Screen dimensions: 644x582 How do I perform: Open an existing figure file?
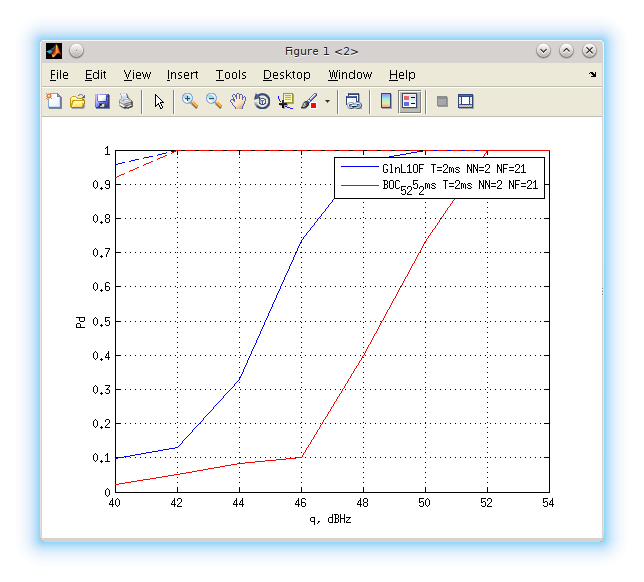78,101
